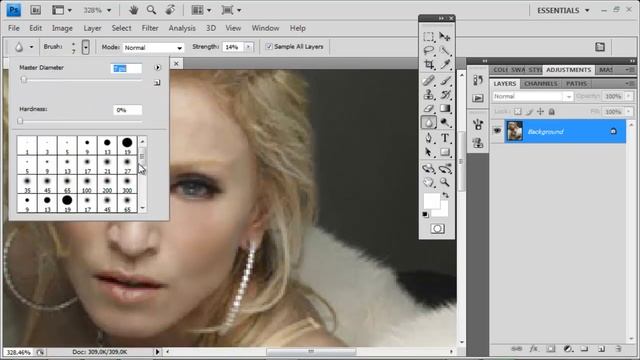Toggle the Sample All Layers checkbox
This screenshot has height=360, width=640.
pyautogui.click(x=269, y=47)
